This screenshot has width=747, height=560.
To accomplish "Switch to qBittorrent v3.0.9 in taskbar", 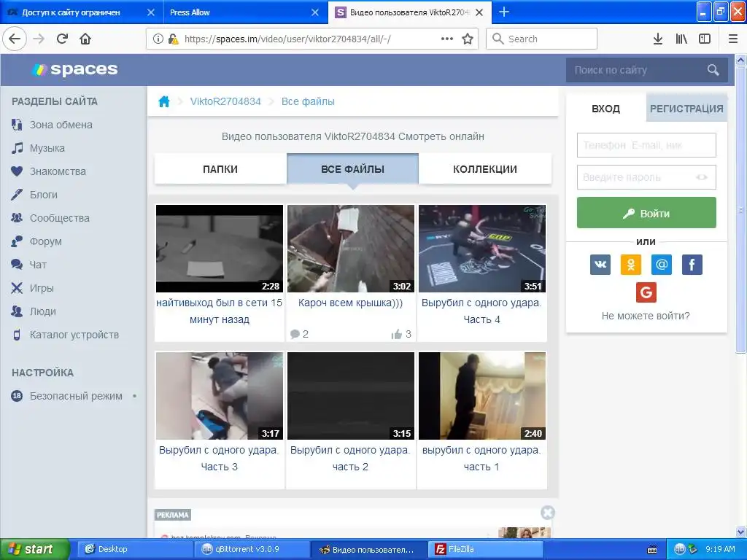I will tap(251, 549).
